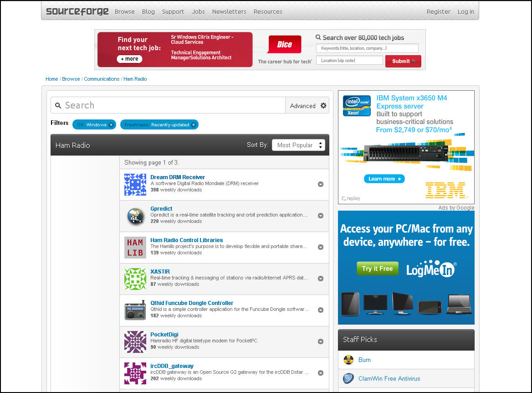Click the Dream DRM Receiver project icon
The image size is (532, 393).
click(x=135, y=185)
